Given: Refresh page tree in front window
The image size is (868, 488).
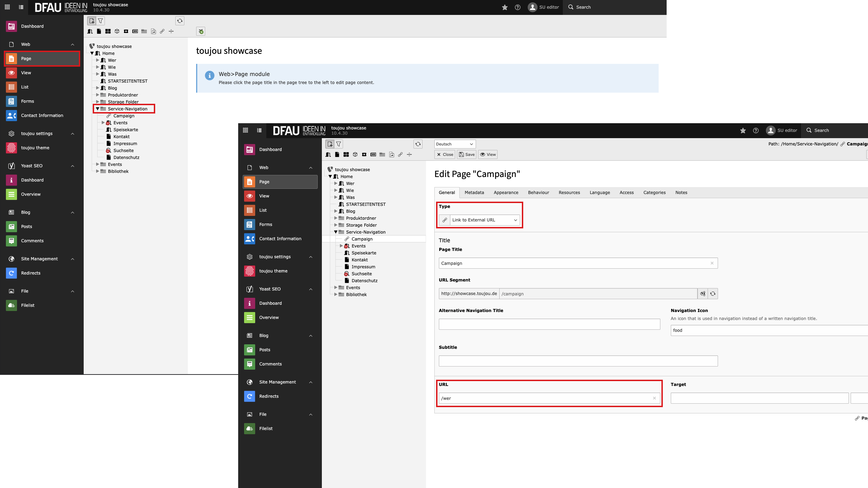Looking at the screenshot, I should tap(418, 144).
